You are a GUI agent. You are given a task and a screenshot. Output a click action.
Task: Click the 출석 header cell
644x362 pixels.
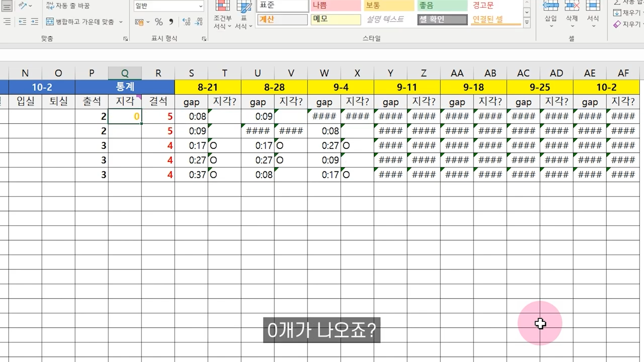coord(92,102)
